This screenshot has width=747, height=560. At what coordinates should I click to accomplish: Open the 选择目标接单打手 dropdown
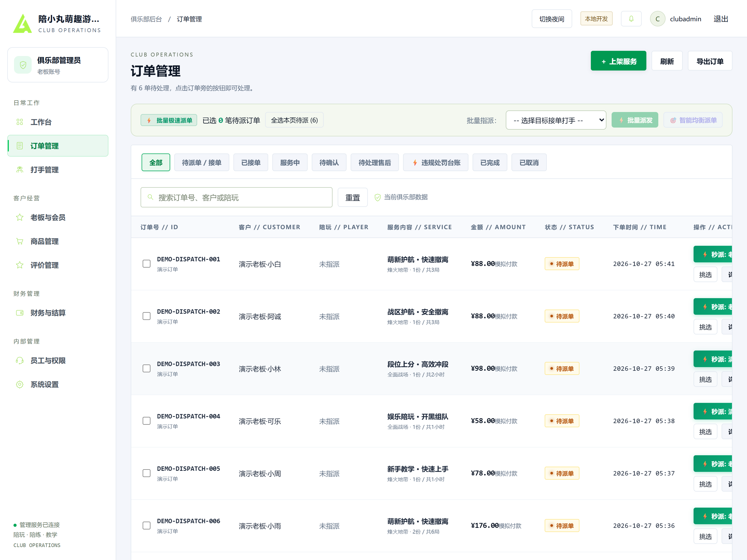(x=556, y=120)
